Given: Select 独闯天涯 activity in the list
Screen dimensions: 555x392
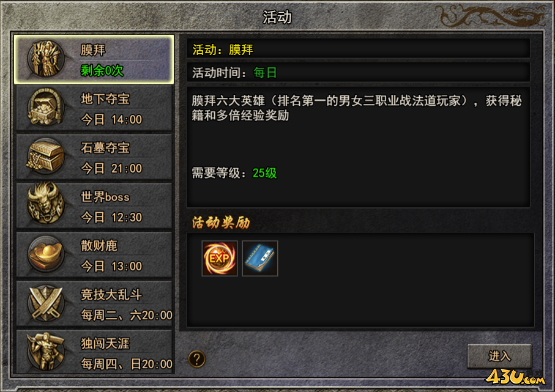Looking at the screenshot, I should 94,351.
